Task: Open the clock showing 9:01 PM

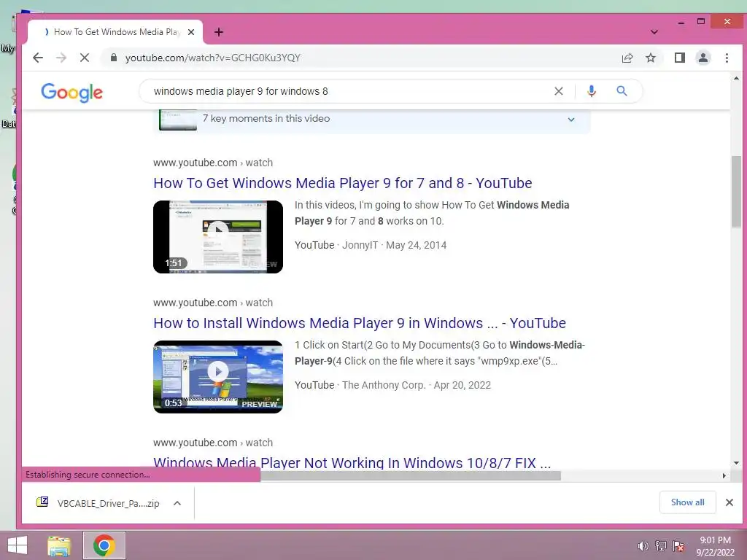Action: tap(715, 546)
